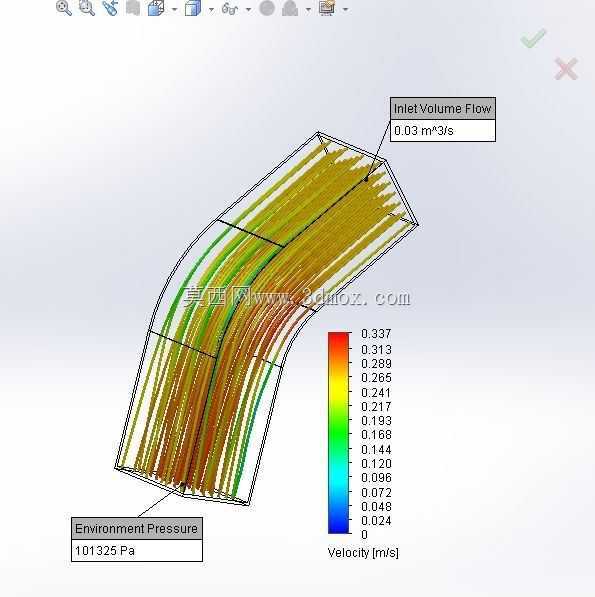Click legend value 0.024

376,520
